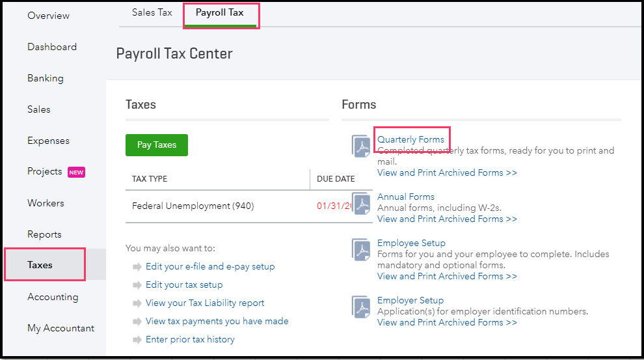
Task: Switch to the Sales Tax tab
Action: click(152, 13)
